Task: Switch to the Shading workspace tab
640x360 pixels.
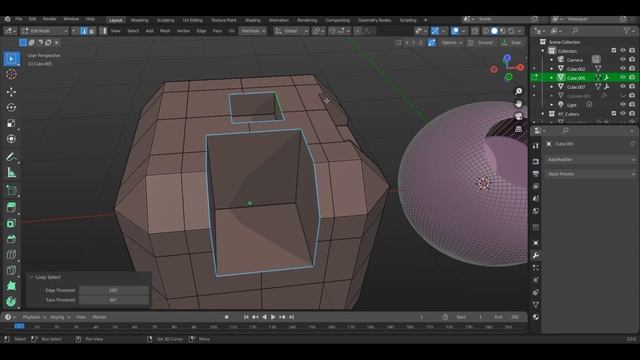Action: point(253,20)
